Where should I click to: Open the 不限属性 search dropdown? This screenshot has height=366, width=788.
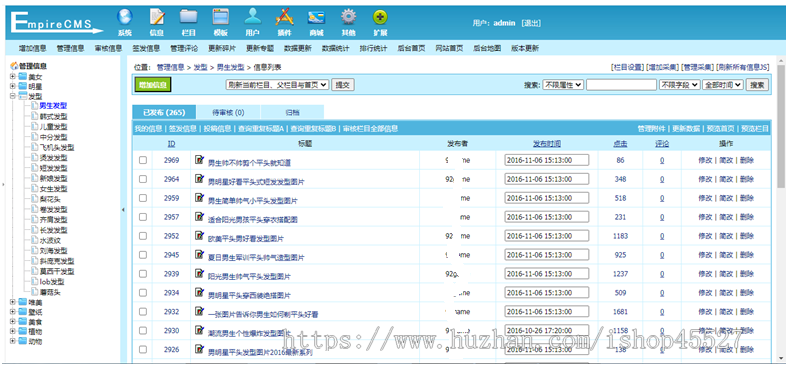(x=563, y=85)
